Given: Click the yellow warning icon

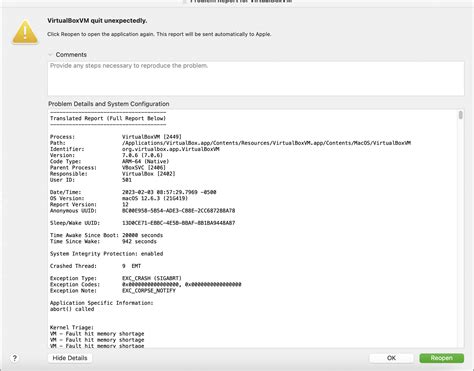Looking at the screenshot, I should (25, 32).
